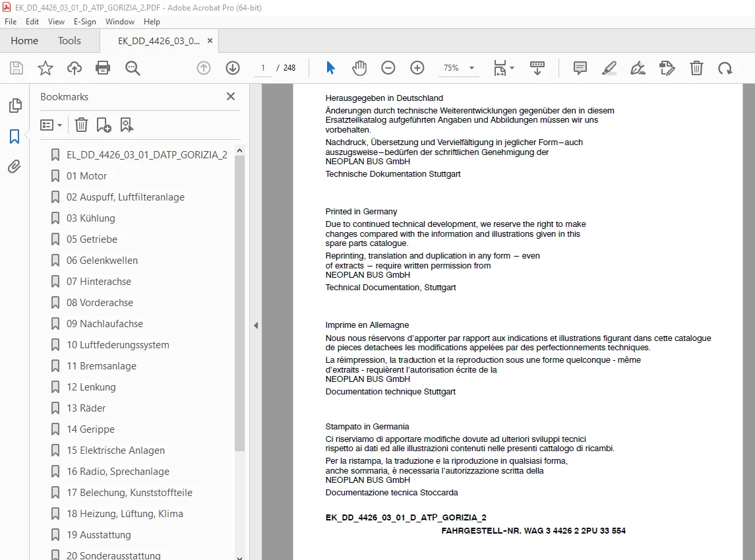This screenshot has width=755, height=560.
Task: Go to 05 Getriebe bookmark
Action: tap(92, 239)
